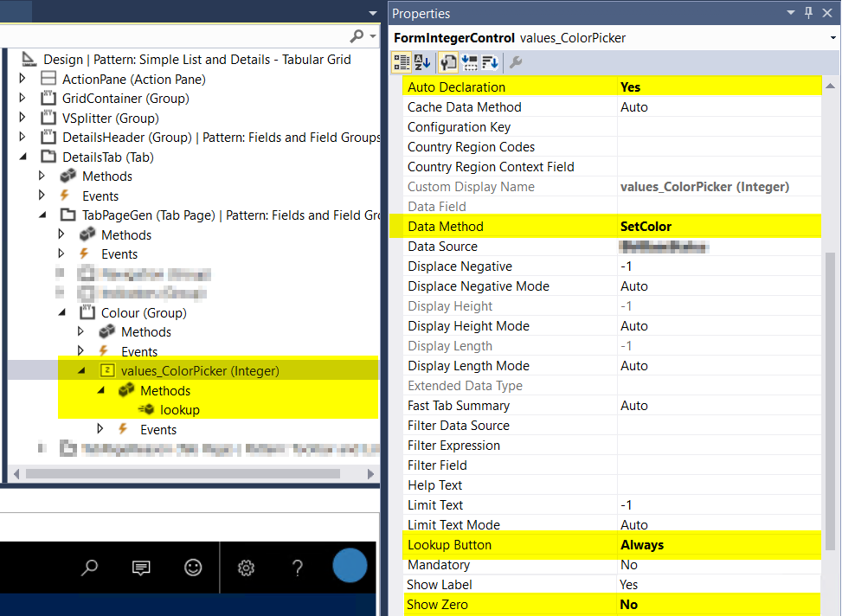Image resolution: width=842 pixels, height=616 pixels.
Task: Click the TabPageGen tab page icon
Action: point(67,215)
